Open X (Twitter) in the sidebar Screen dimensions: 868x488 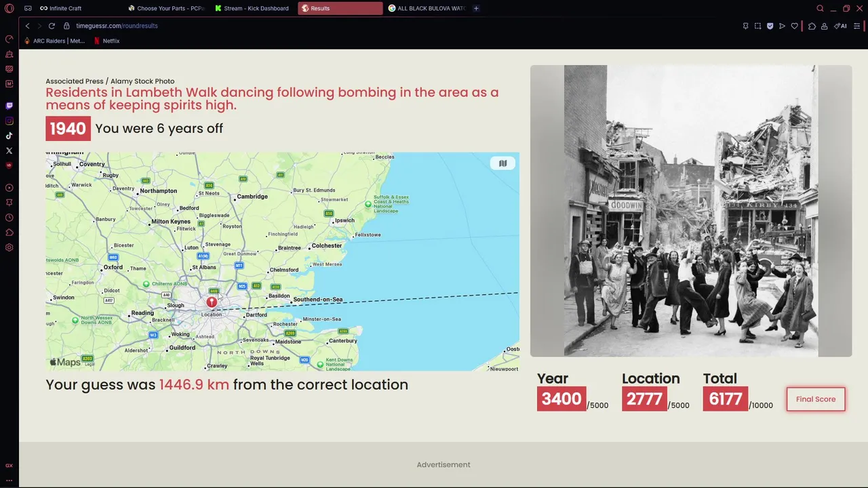pos(9,150)
